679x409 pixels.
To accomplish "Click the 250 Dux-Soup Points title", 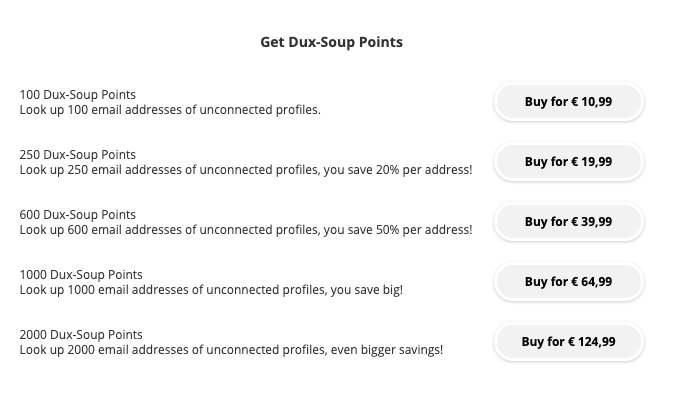I will point(78,155).
